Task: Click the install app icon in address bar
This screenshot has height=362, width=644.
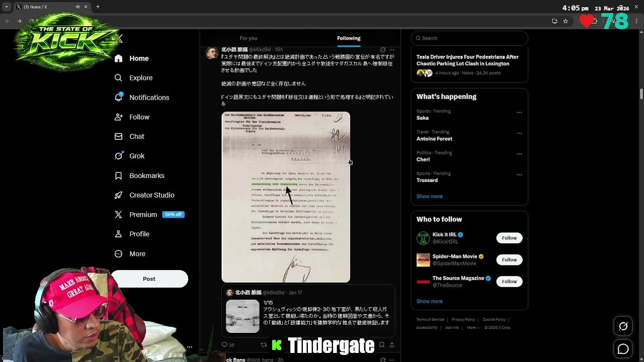Action: pos(554,21)
